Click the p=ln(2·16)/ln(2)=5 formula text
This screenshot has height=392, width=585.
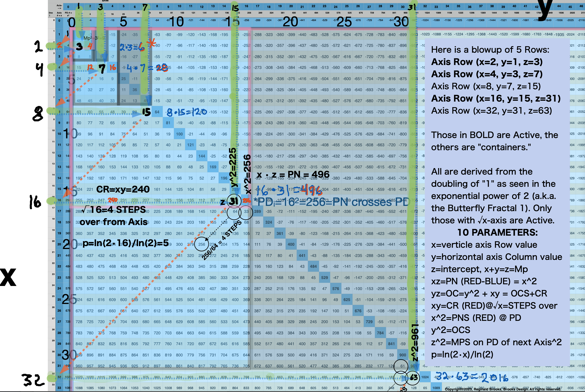[x=126, y=243]
